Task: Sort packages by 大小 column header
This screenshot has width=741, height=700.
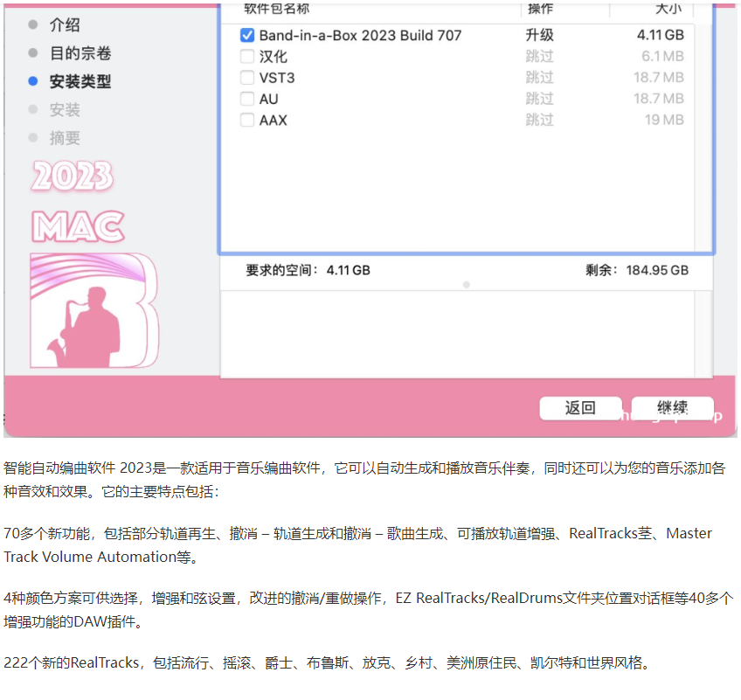Action: [668, 9]
